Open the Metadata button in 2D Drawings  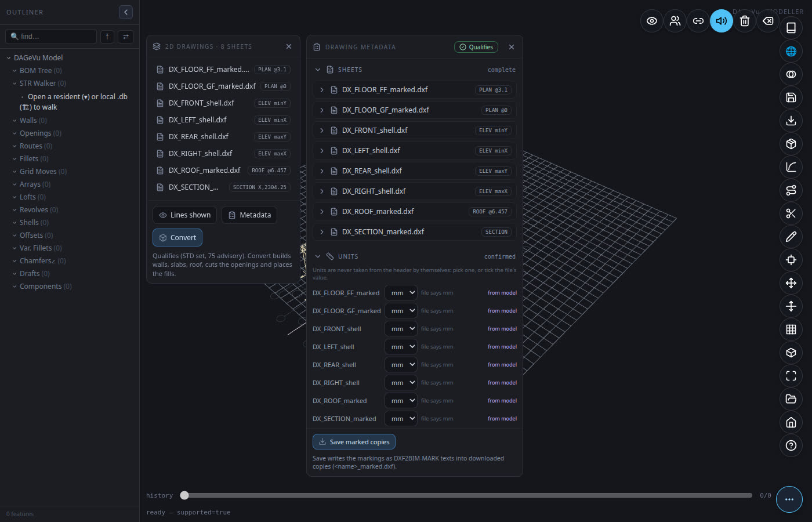coord(249,215)
